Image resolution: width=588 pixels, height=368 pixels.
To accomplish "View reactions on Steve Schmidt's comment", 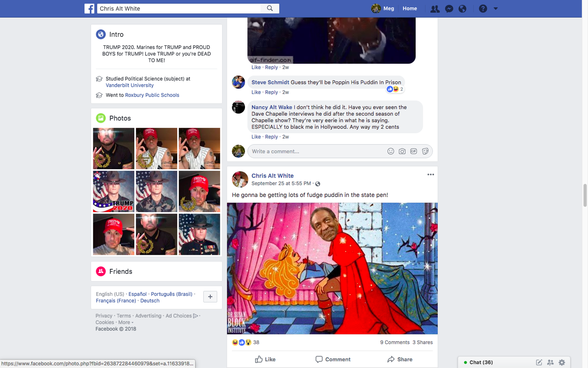I will (395, 89).
